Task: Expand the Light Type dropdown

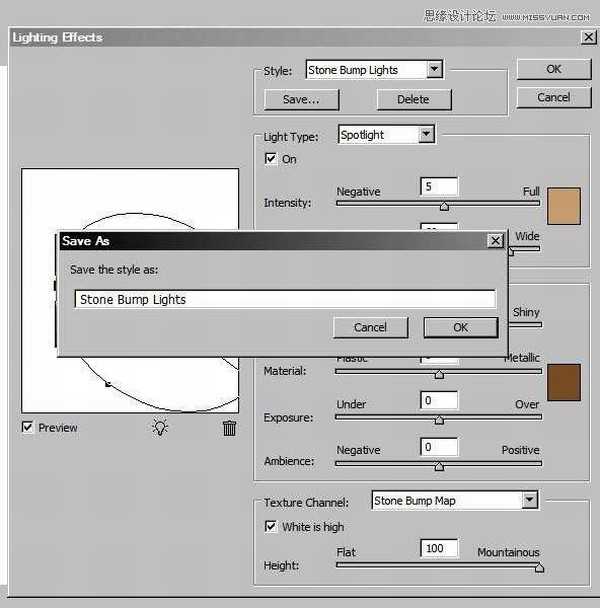Action: (x=426, y=134)
